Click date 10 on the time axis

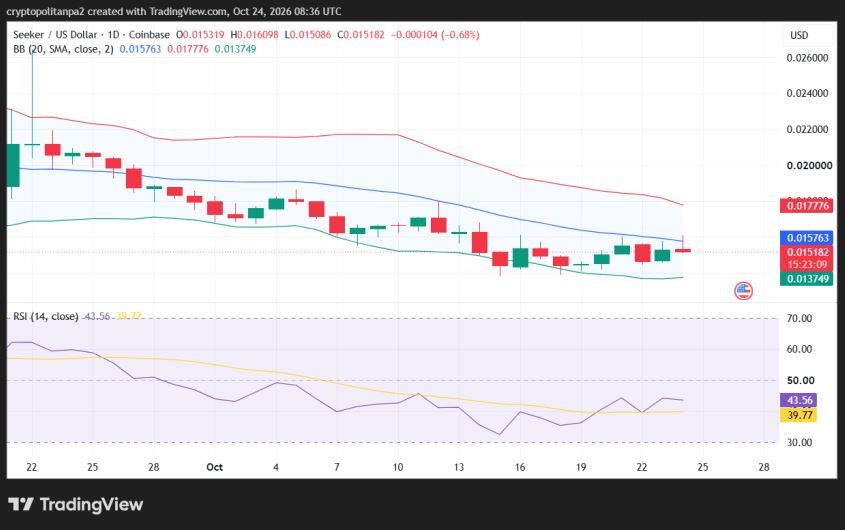(398, 467)
